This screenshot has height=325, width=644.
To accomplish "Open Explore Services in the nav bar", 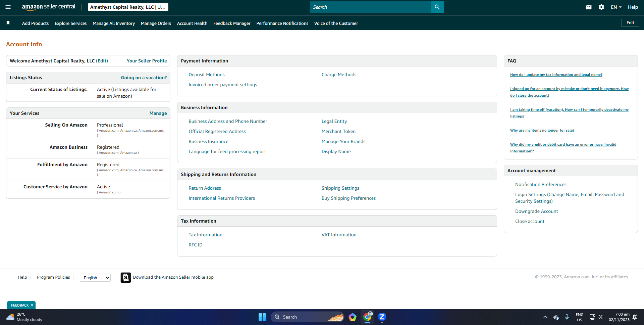I will pyautogui.click(x=70, y=23).
